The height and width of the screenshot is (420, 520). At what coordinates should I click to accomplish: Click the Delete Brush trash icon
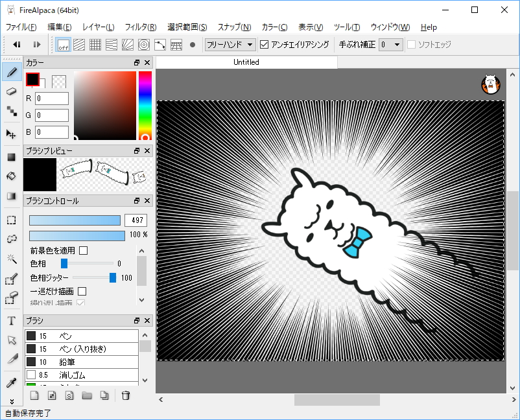click(126, 395)
